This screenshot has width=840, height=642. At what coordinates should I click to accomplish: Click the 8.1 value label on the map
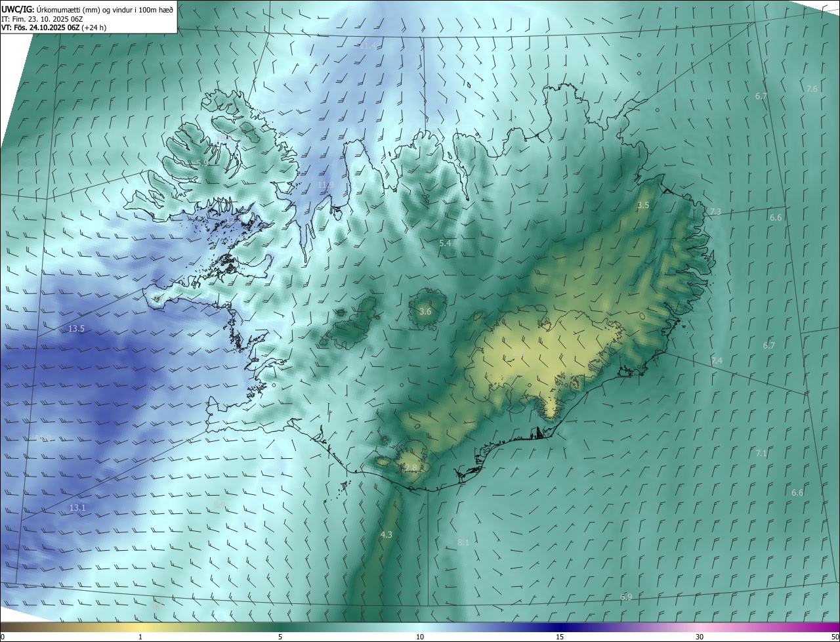click(x=463, y=542)
